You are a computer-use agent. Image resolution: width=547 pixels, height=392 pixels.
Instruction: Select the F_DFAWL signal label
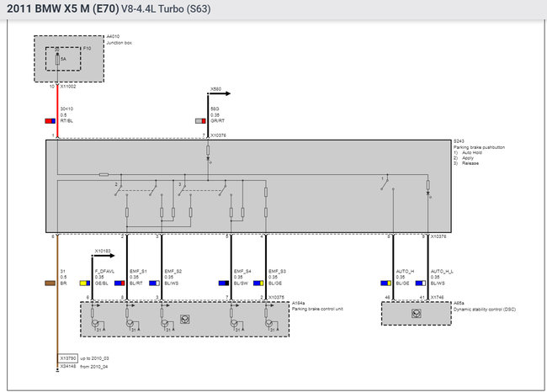pyautogui.click(x=104, y=272)
